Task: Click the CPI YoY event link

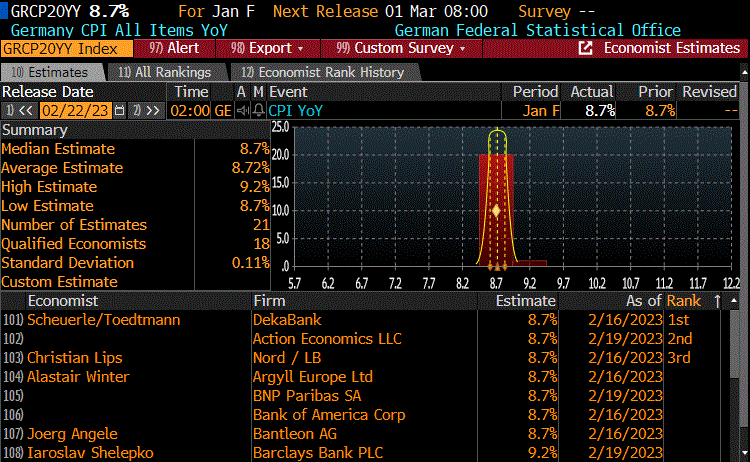Action: click(296, 111)
